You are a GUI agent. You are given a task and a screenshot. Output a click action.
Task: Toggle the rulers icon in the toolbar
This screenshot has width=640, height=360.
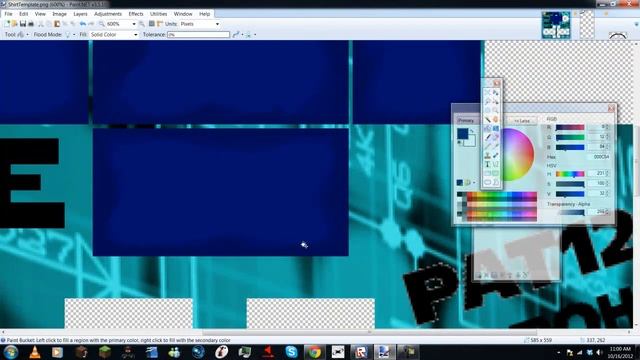pos(160,24)
